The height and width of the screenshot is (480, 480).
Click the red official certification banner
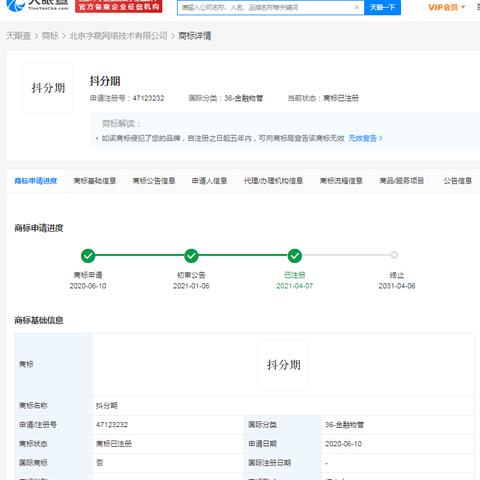(119, 6)
